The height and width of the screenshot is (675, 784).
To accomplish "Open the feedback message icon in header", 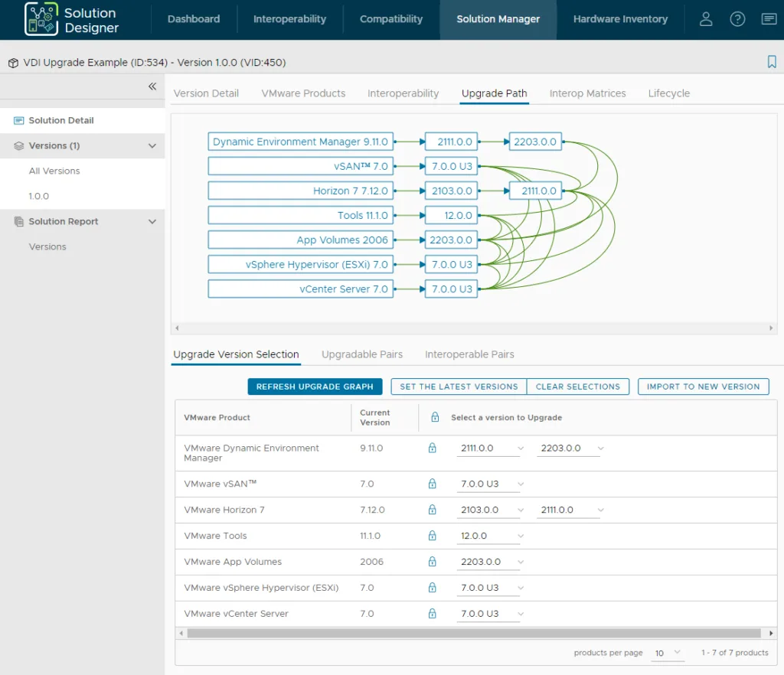I will pos(769,19).
